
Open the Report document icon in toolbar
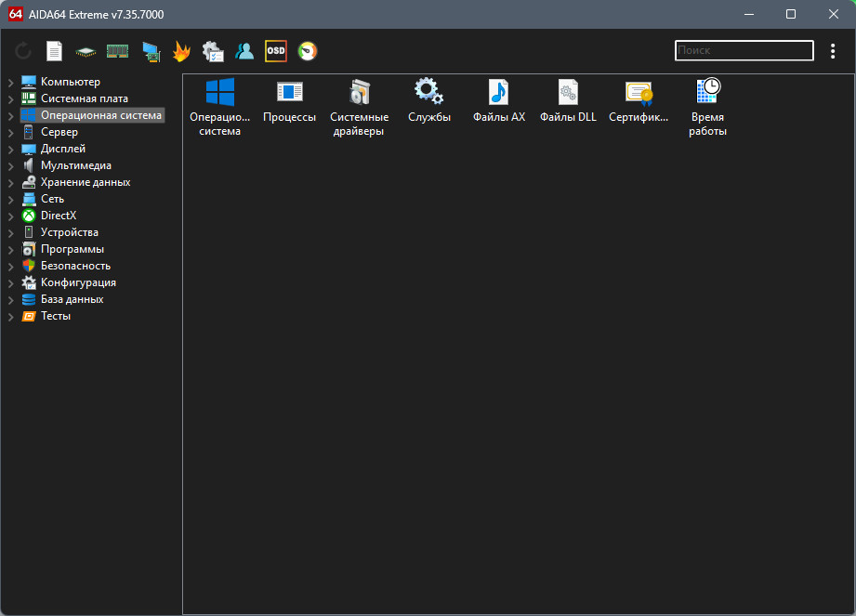(54, 51)
